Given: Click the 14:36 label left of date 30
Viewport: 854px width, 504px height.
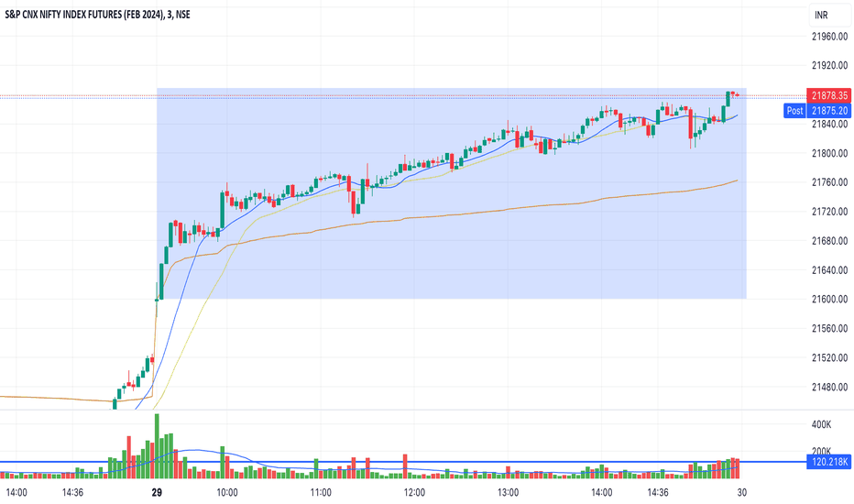Looking at the screenshot, I should [658, 493].
